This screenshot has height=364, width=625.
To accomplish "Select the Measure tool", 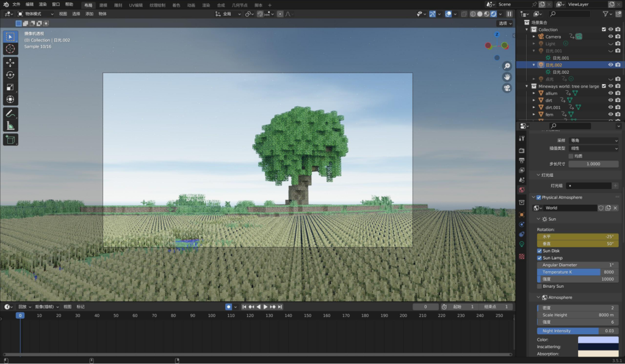I will click(10, 126).
